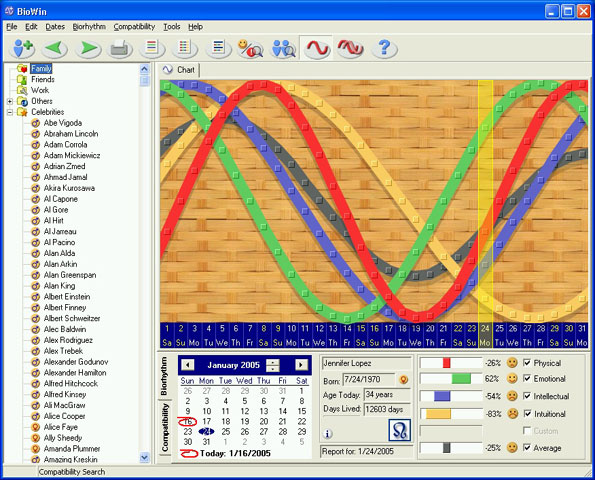Toggle the Custom checkbox
The image size is (595, 480).
(x=527, y=431)
